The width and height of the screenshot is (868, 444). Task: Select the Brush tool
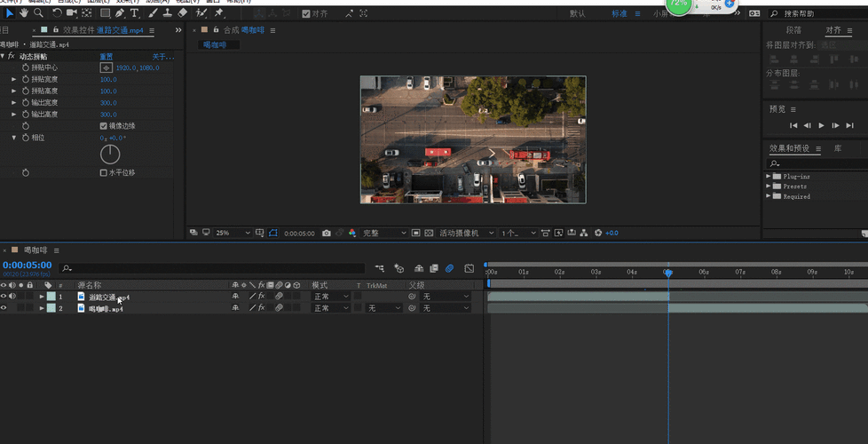[154, 12]
